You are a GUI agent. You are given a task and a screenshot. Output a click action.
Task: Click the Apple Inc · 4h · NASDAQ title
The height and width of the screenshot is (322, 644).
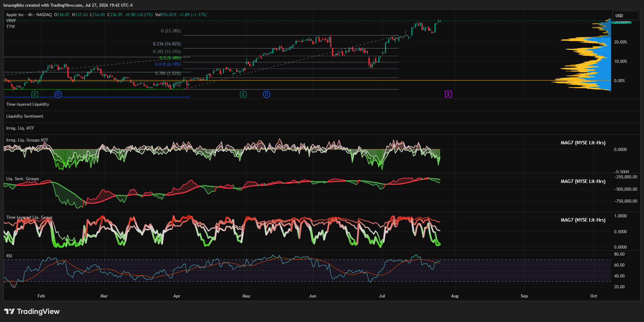[29, 15]
